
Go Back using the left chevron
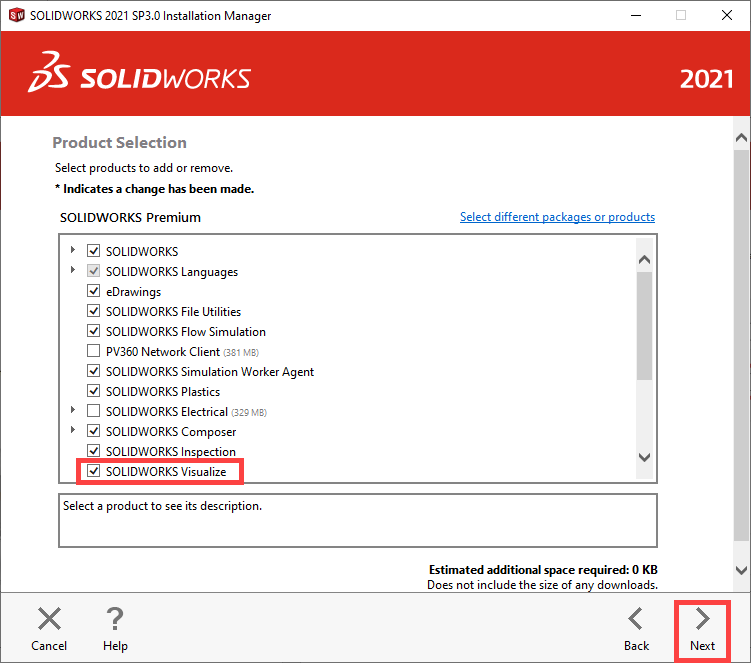point(636,618)
